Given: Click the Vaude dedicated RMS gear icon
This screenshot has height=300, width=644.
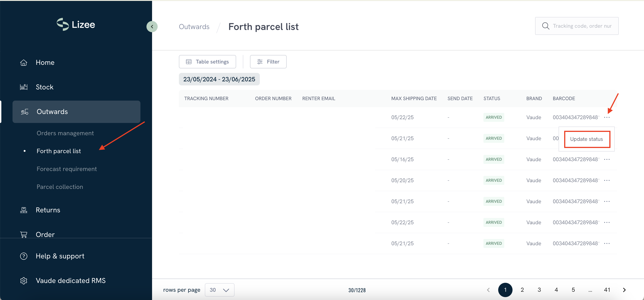Looking at the screenshot, I should [23, 281].
